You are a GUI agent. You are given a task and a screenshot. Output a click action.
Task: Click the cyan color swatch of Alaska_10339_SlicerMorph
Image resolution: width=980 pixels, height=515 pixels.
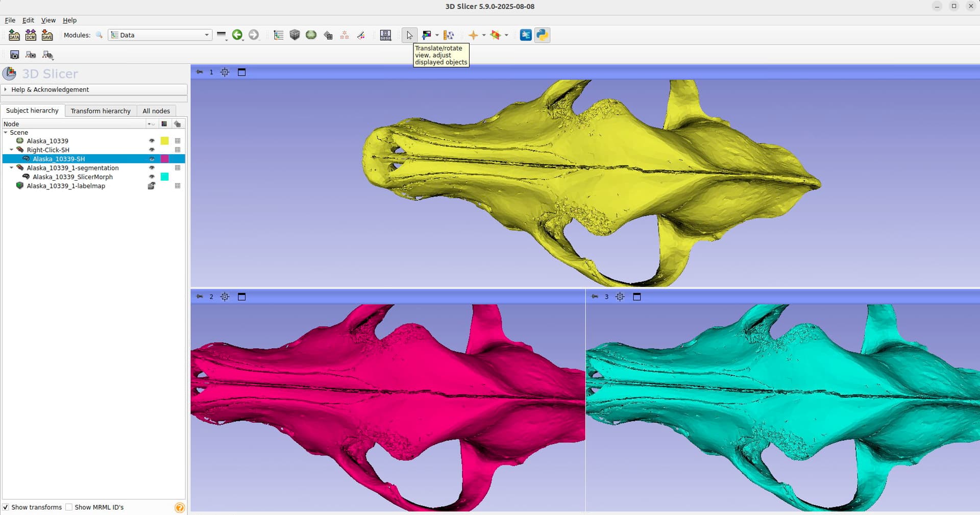tap(164, 177)
